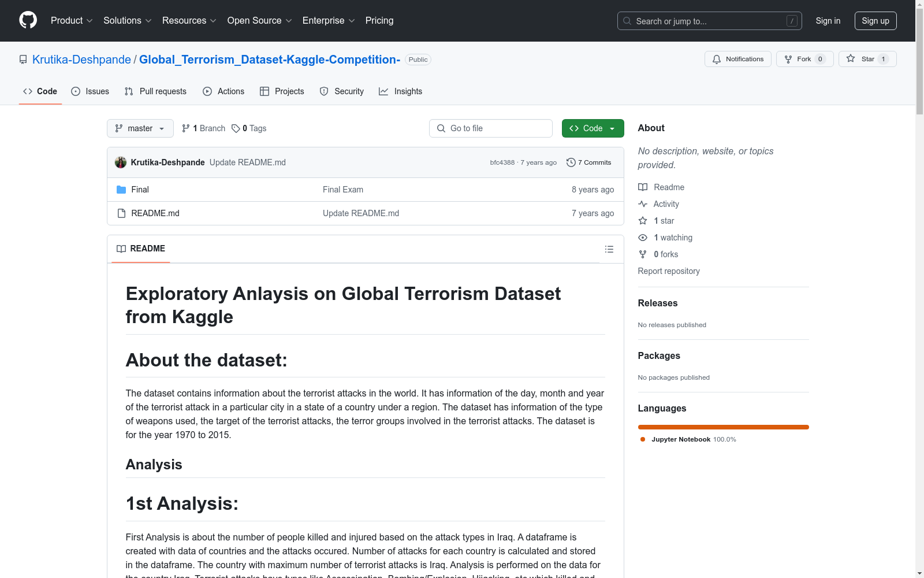Click the Security shield icon
The width and height of the screenshot is (924, 578).
point(324,91)
